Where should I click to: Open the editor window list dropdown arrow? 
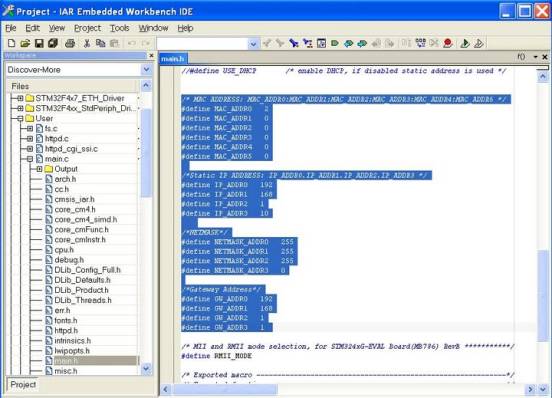535,57
